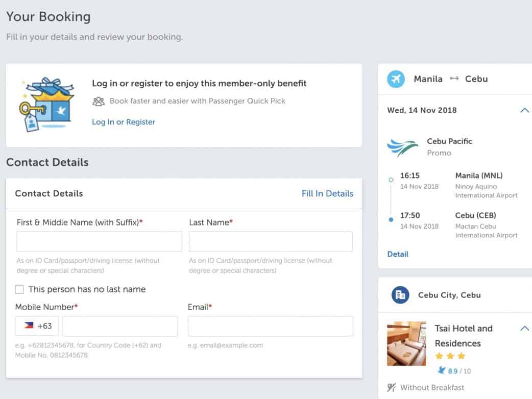Open the +63 country code dropdown
Image resolution: width=532 pixels, height=399 pixels.
point(37,326)
